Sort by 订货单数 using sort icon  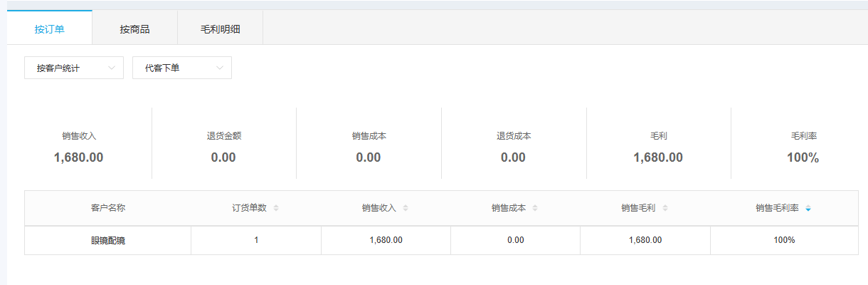pos(276,208)
